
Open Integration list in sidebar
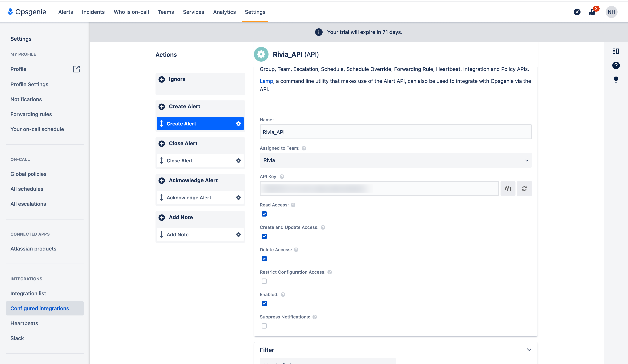coord(28,293)
